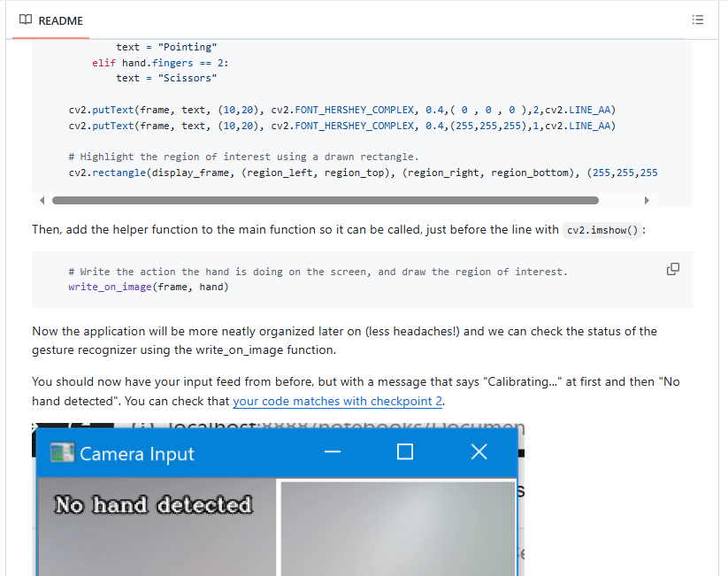Click the code block's right scroll arrow

tap(647, 200)
